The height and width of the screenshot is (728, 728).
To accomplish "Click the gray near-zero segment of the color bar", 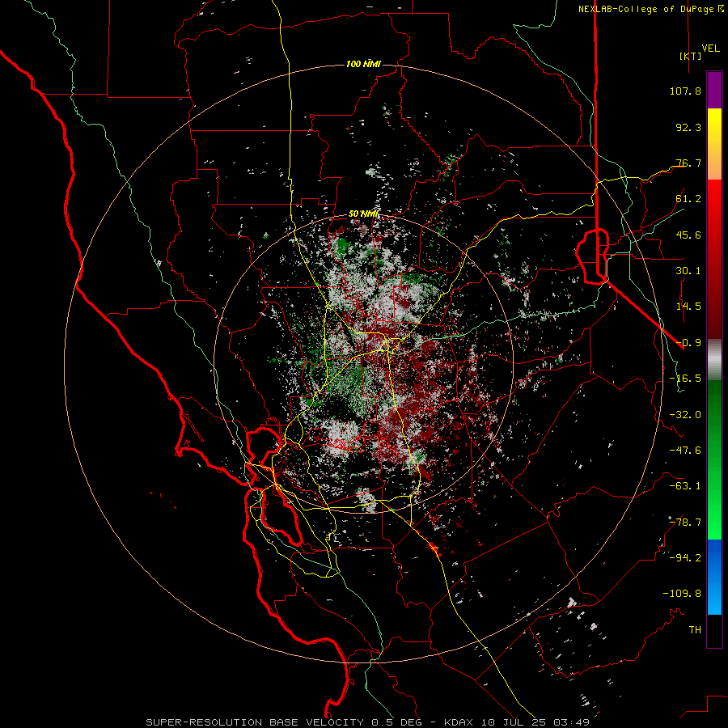I will [714, 360].
